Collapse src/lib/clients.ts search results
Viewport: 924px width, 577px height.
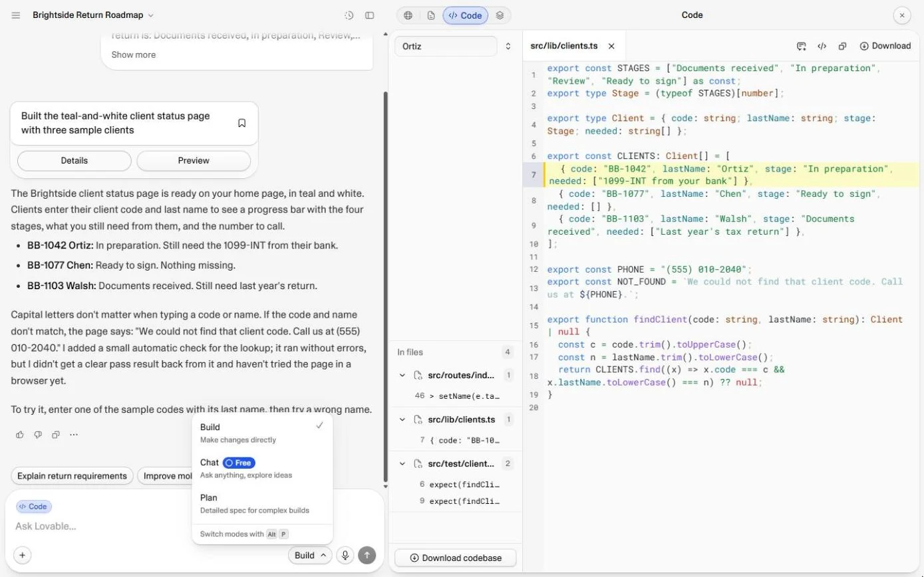click(x=402, y=420)
